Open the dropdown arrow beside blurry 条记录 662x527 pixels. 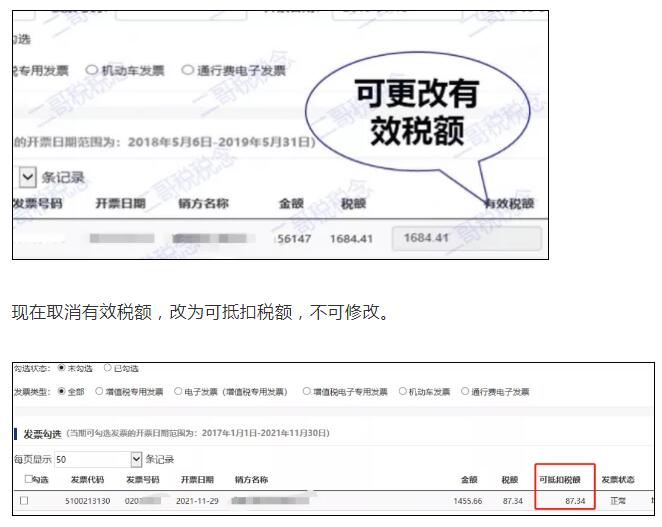pos(27,177)
